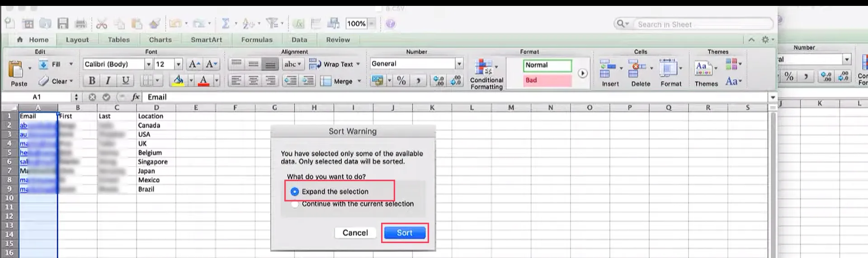Expand the Merge dropdown
Viewport: 868px width, 258px height.
[359, 81]
